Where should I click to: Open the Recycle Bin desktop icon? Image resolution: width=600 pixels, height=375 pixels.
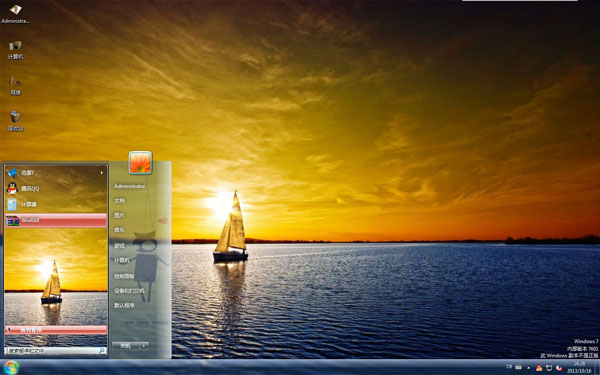(x=15, y=121)
